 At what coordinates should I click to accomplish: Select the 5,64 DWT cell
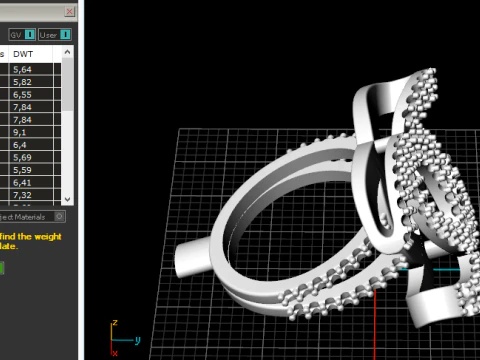(31, 69)
